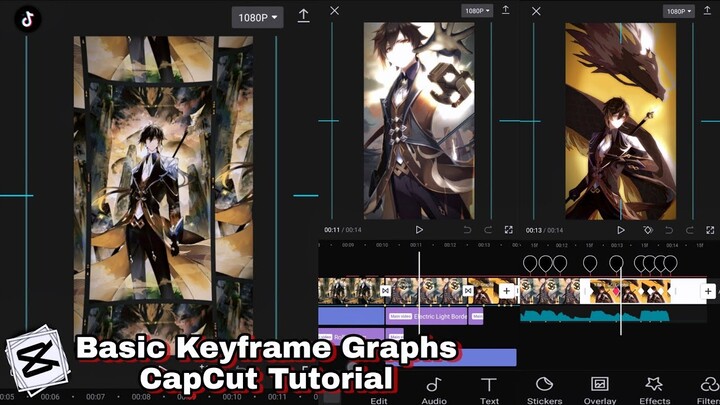Screen dimensions: 720x405
Task: Tap the export icon in left panel
Action: click(x=303, y=16)
